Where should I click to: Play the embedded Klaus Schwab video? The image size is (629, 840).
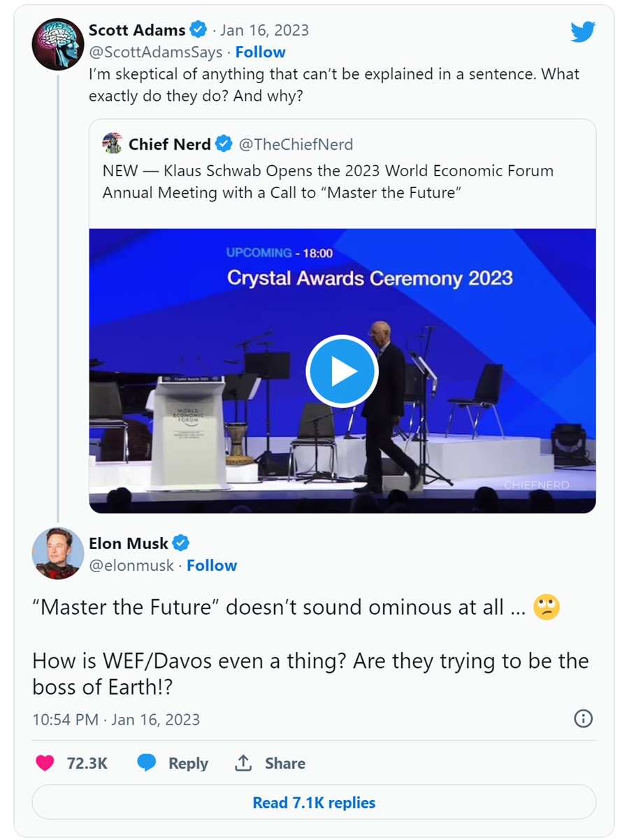pos(342,371)
